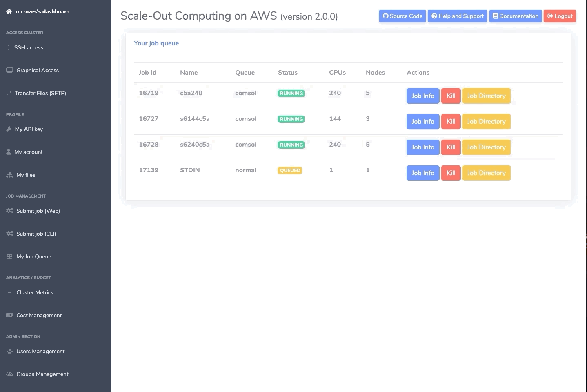
Task: Click the Graphical Access monitor icon
Action: click(9, 70)
